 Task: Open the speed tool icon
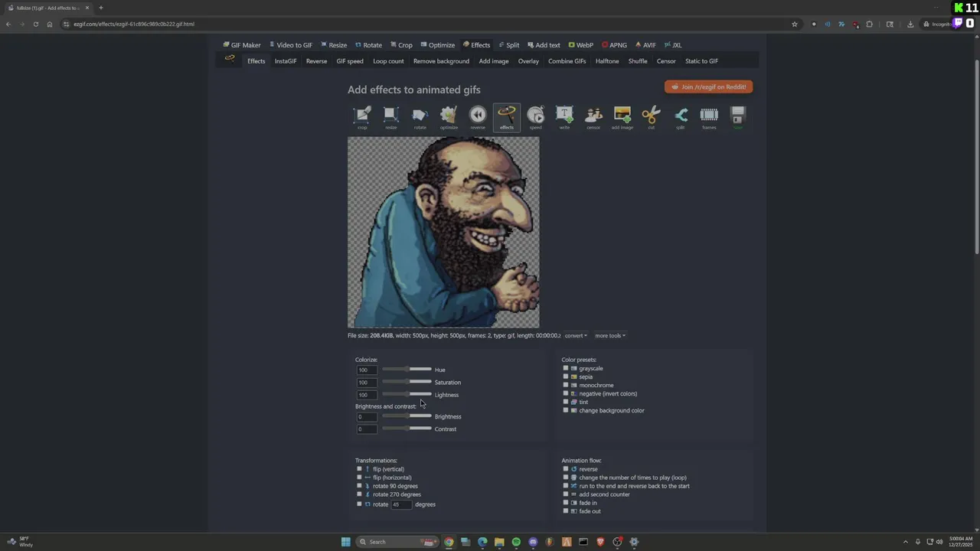(536, 116)
